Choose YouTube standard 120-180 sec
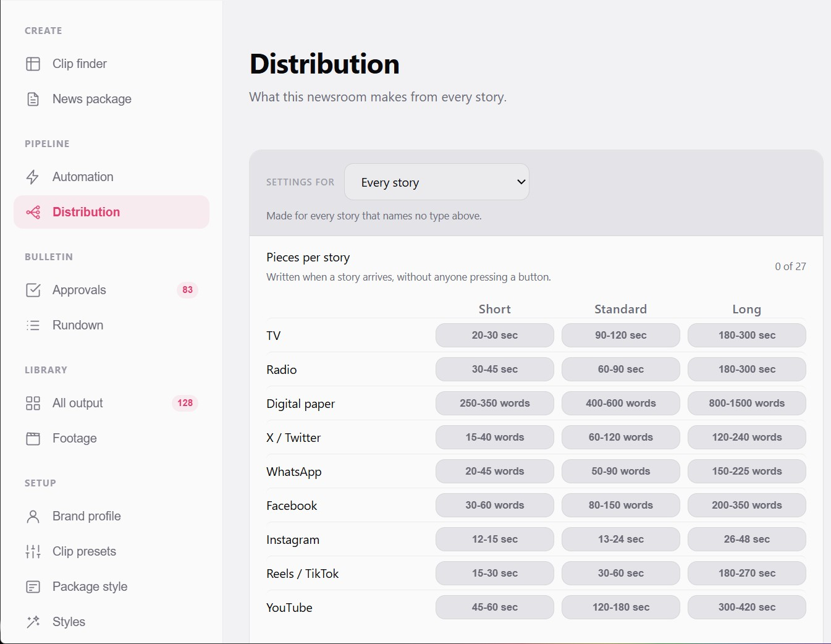The image size is (831, 644). (621, 607)
